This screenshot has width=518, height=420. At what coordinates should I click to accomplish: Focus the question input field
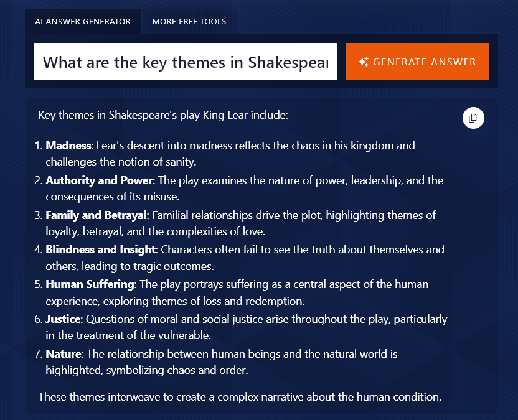(185, 62)
